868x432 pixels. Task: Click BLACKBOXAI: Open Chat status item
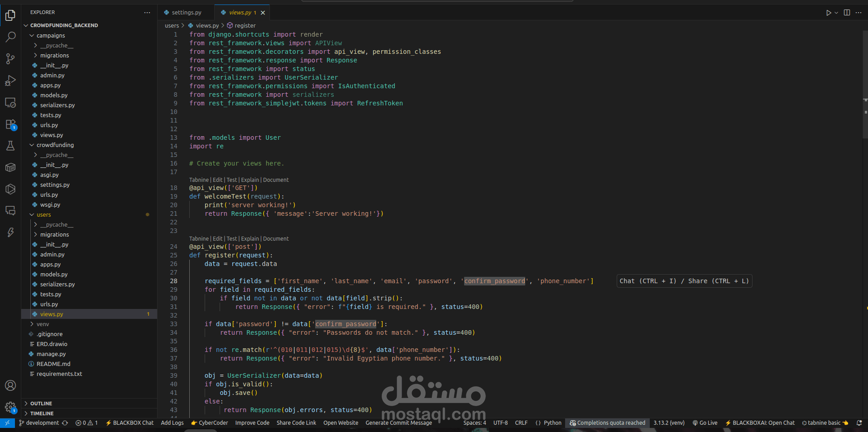click(x=760, y=423)
